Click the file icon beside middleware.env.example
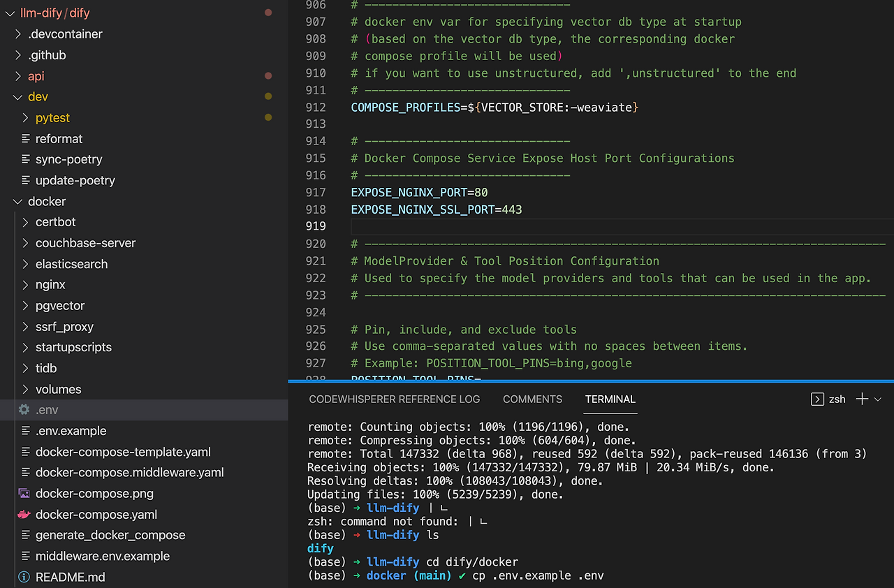 (x=26, y=557)
